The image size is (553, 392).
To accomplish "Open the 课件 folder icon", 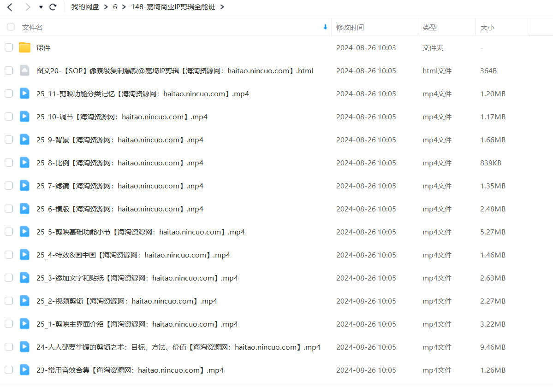I will [x=24, y=47].
